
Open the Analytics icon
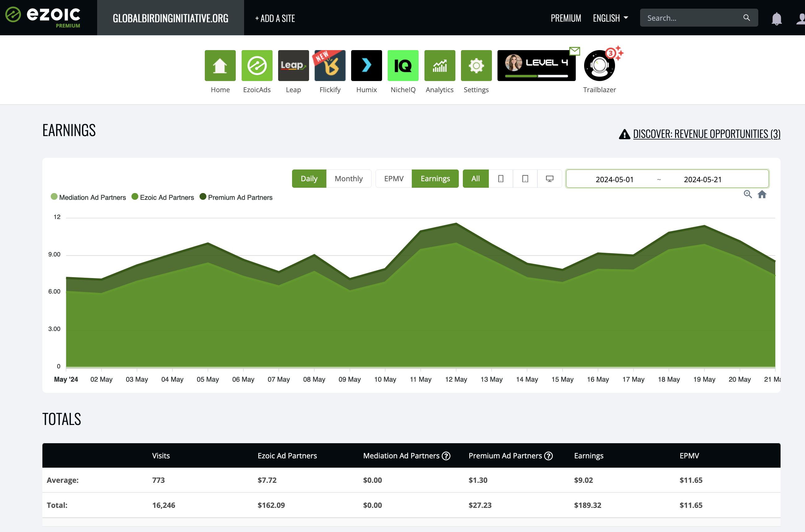(x=440, y=66)
